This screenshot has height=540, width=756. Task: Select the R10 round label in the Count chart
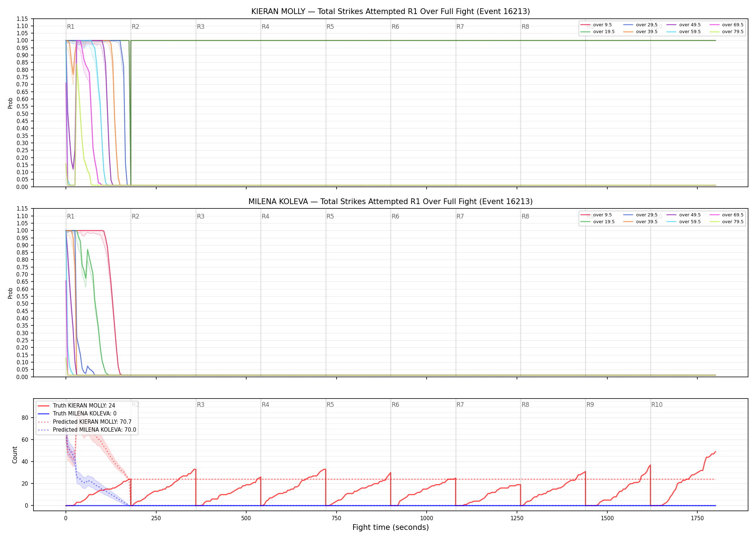pyautogui.click(x=657, y=405)
